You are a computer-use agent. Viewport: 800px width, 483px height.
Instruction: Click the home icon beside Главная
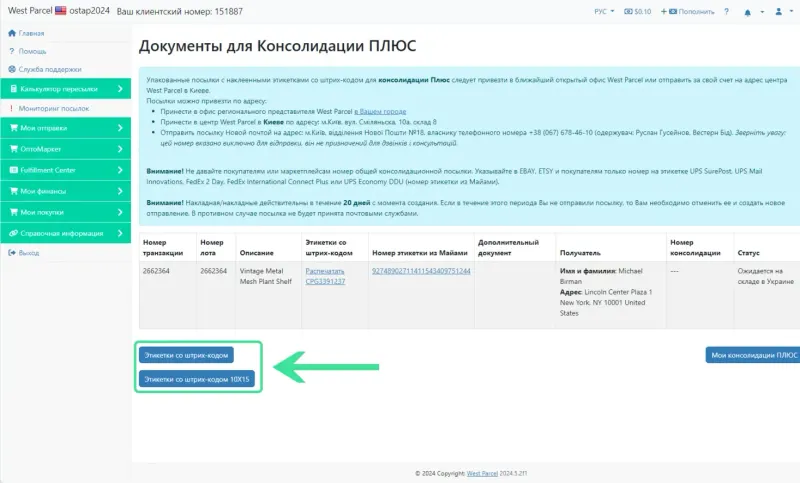(12, 33)
